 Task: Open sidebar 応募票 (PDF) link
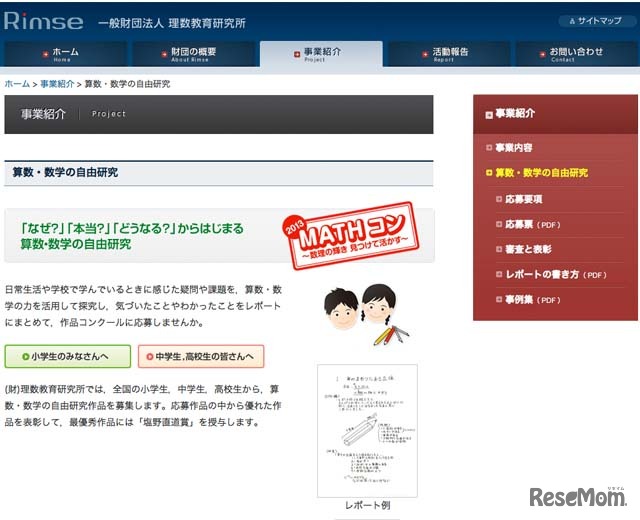click(x=533, y=224)
